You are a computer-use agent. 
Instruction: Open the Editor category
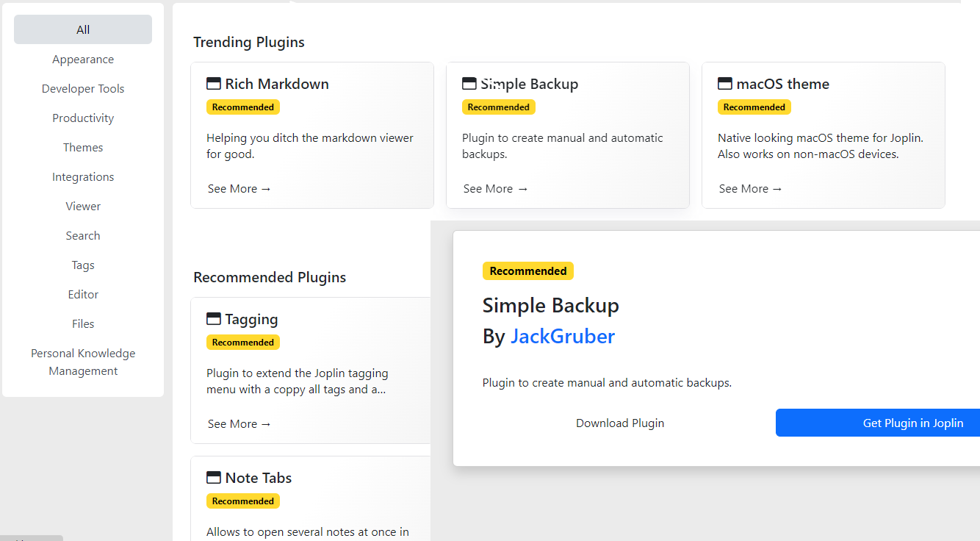83,294
